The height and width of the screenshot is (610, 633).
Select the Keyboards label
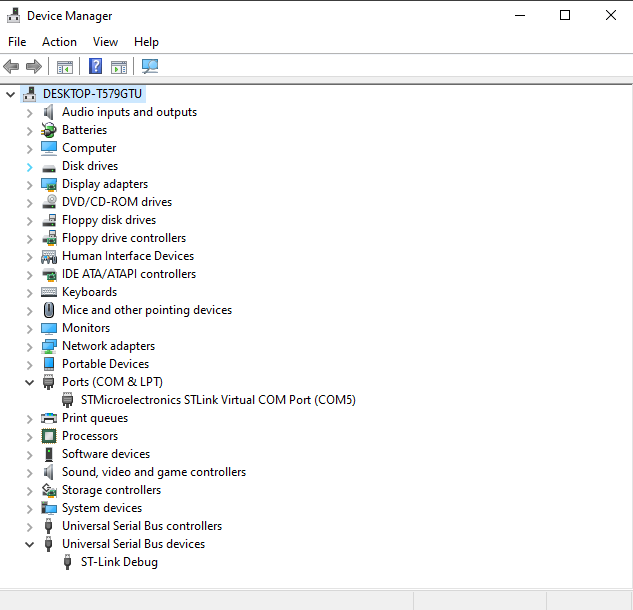click(89, 292)
